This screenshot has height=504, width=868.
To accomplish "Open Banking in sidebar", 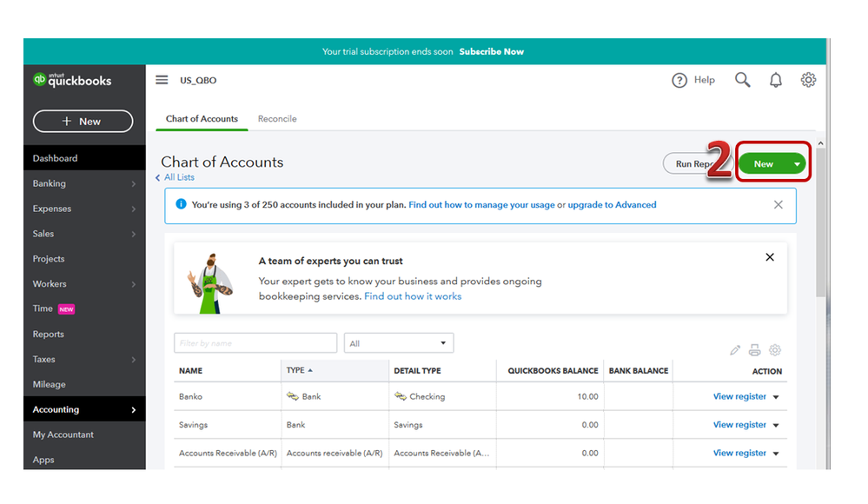I will pos(50,183).
